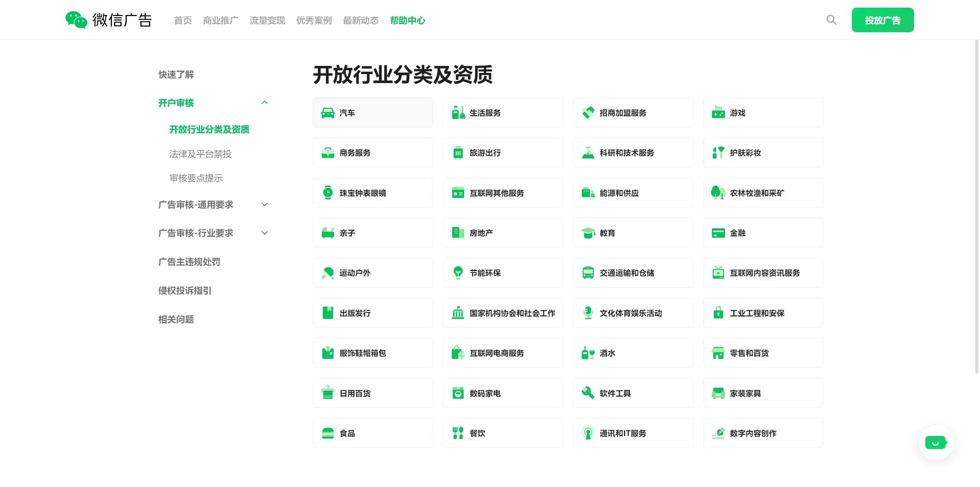Collapse the 开户审核 section chevron

pos(265,103)
